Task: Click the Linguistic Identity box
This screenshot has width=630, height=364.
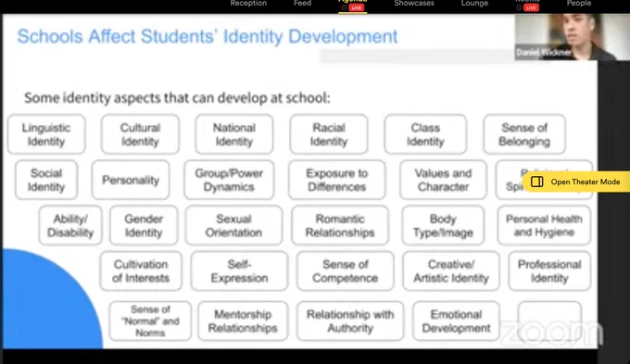Action: pos(46,134)
